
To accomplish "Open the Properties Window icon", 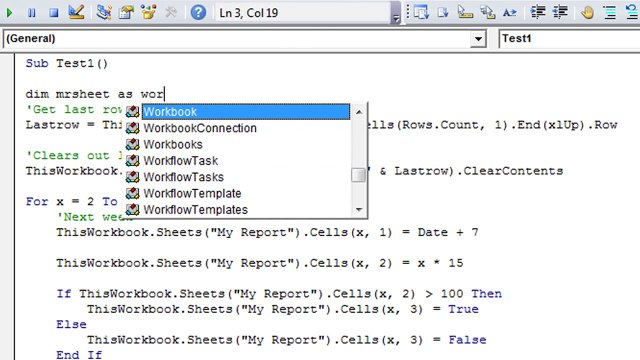I will tap(126, 13).
